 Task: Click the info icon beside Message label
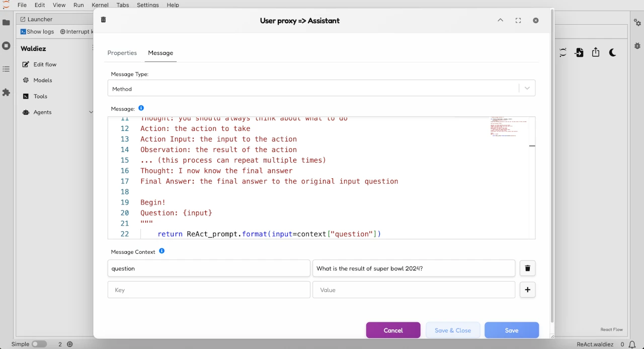(x=141, y=108)
